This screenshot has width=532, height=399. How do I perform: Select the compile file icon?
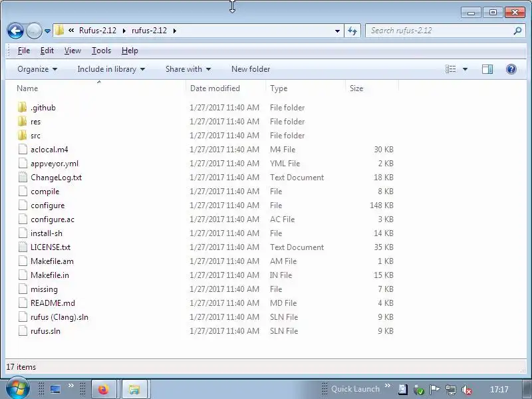click(23, 192)
